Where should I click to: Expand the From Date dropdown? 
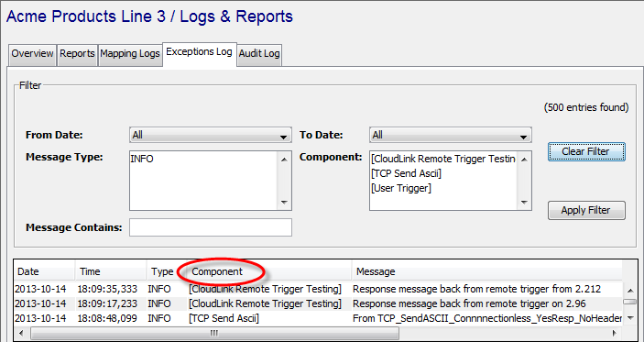point(211,135)
